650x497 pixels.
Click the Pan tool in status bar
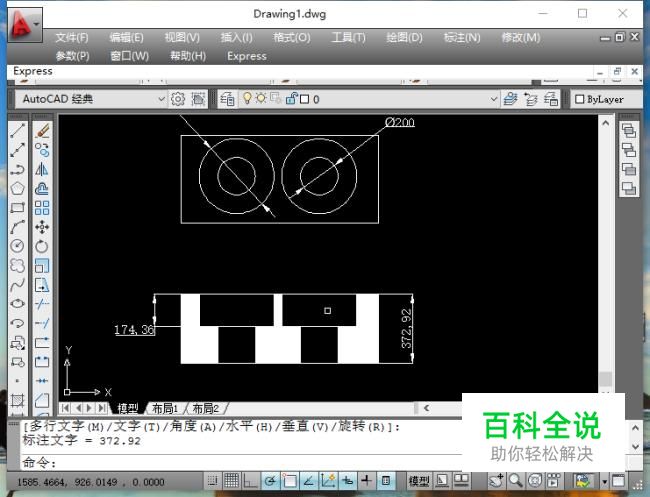coord(496,481)
